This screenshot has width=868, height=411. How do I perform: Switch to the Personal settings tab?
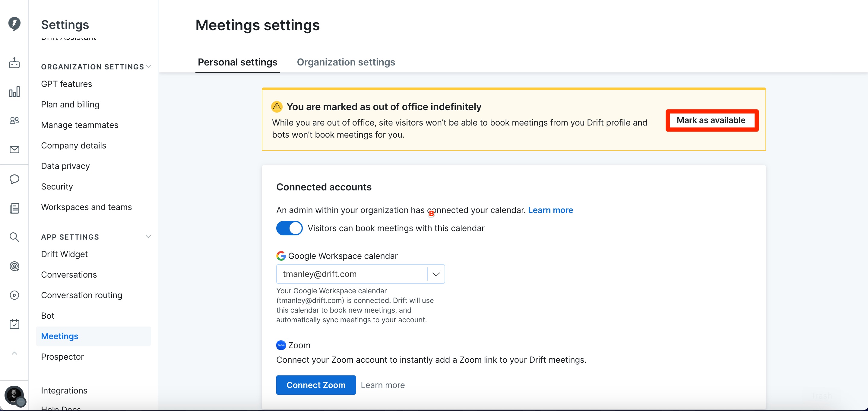click(x=237, y=62)
